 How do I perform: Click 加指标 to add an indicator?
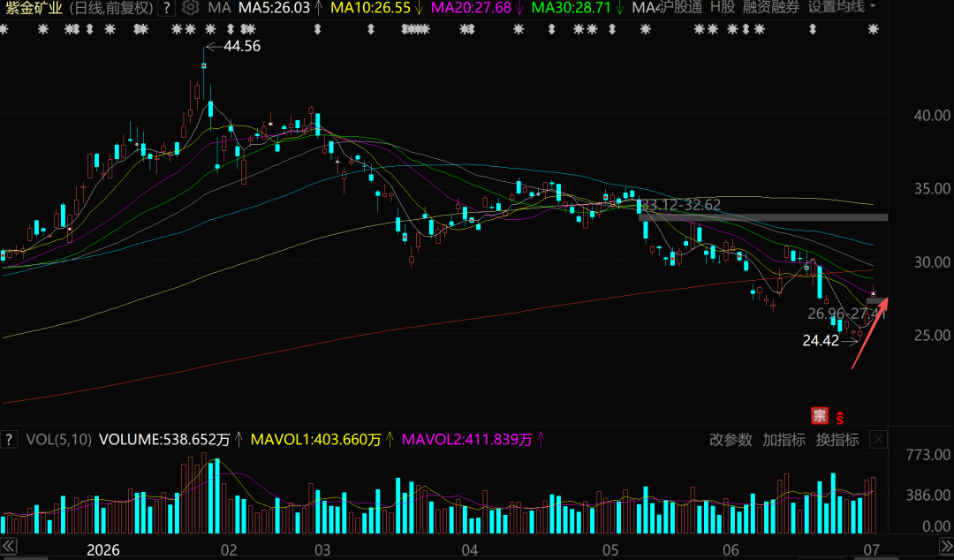(x=784, y=440)
